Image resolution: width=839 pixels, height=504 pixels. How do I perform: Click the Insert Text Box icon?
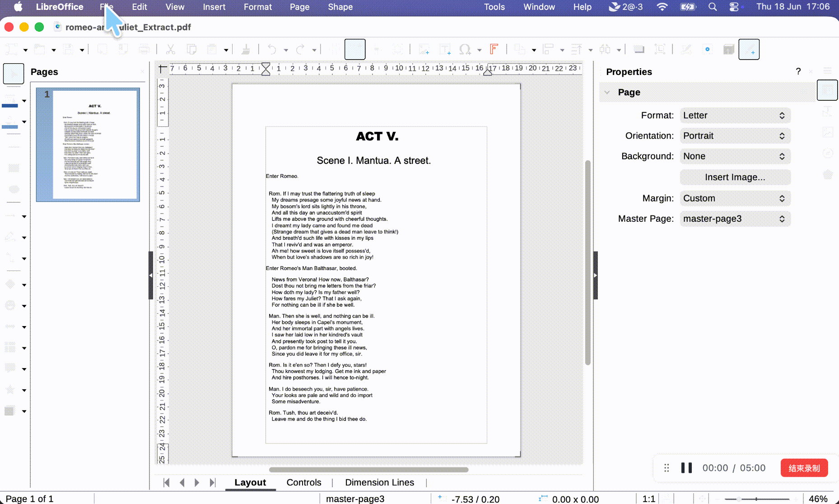[x=445, y=49]
